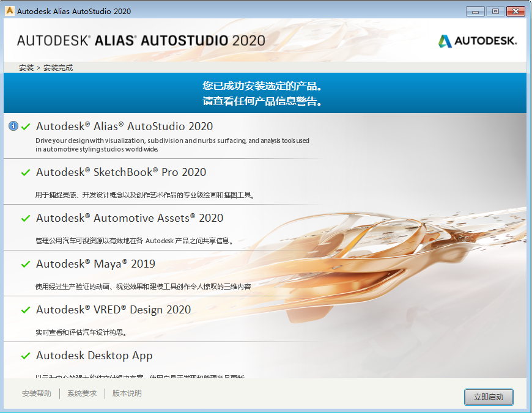
Task: Click the Maya description starting 使用经过生产验证
Action: click(143, 287)
